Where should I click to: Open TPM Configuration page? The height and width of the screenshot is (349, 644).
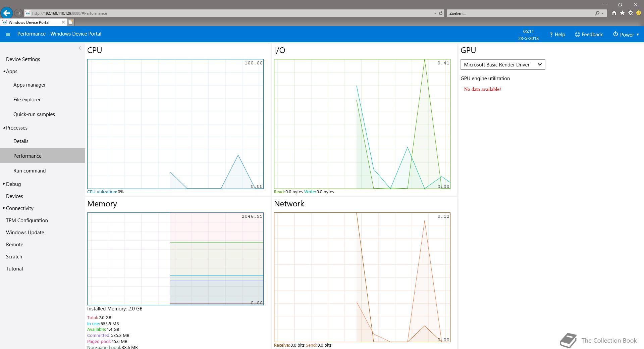[x=27, y=220]
